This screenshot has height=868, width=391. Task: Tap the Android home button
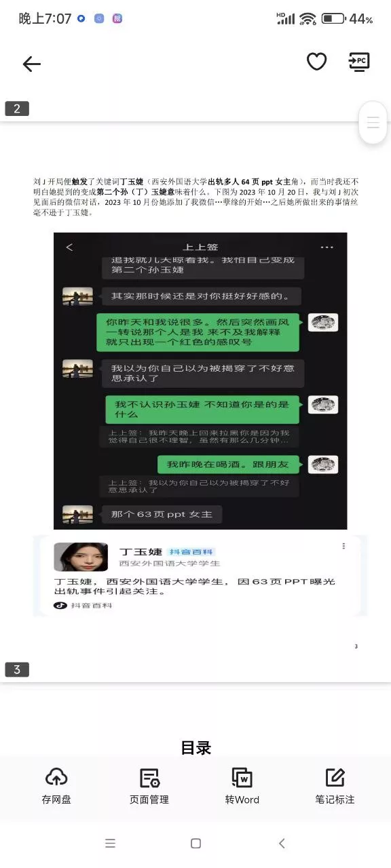click(x=195, y=844)
